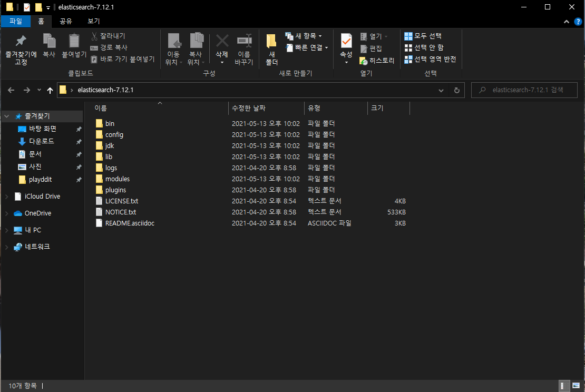
Task: Select the LICENSE.txt file
Action: pyautogui.click(x=122, y=201)
